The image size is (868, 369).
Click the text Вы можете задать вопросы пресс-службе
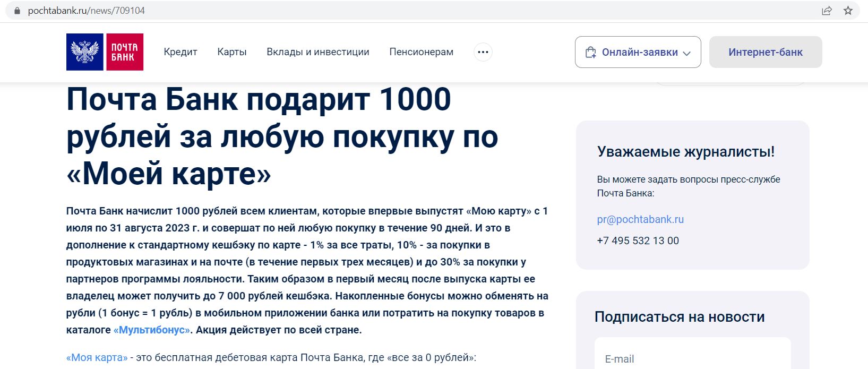click(689, 179)
